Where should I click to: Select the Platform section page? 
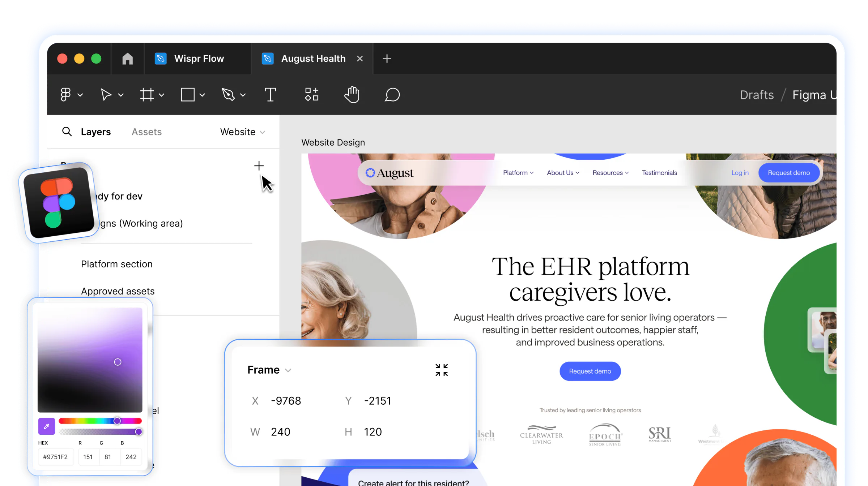pos(117,264)
